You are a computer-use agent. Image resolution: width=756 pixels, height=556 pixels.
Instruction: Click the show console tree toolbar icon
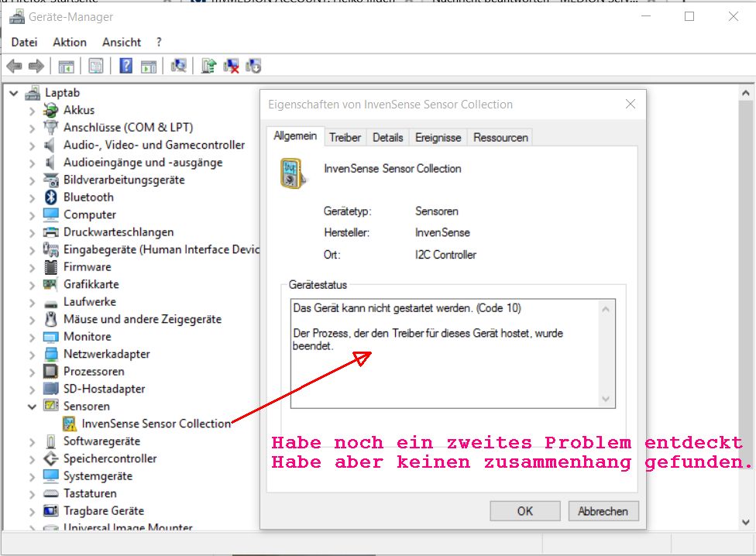[67, 67]
